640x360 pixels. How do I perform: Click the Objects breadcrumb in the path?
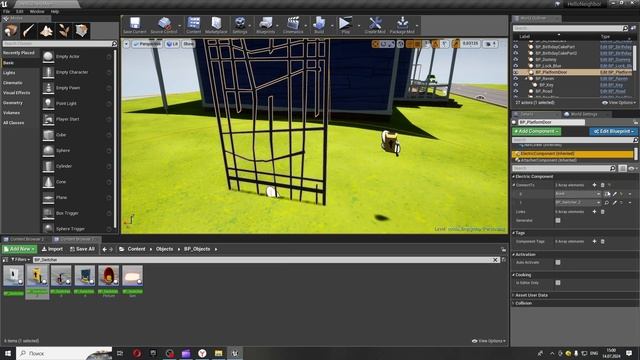[164, 249]
